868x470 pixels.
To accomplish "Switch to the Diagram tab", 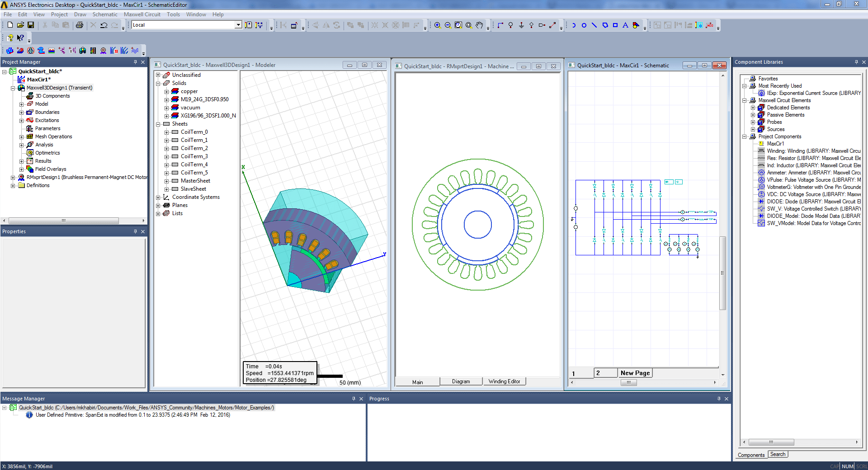I will click(461, 381).
